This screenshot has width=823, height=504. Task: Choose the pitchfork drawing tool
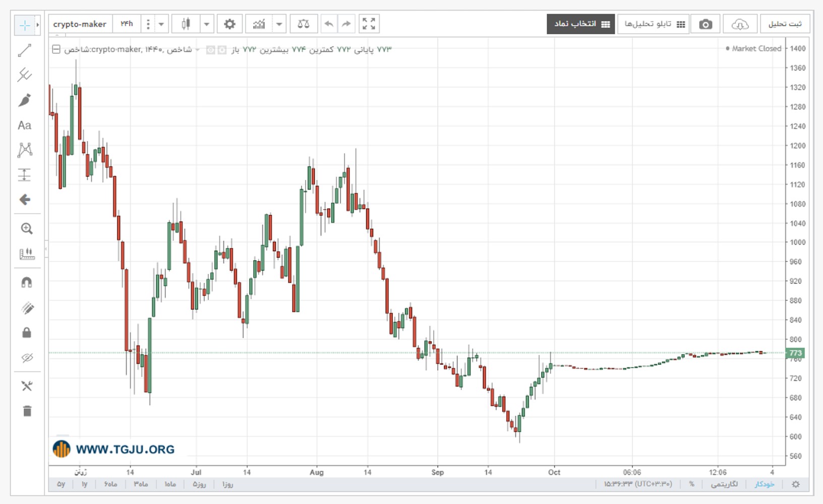pos(25,75)
